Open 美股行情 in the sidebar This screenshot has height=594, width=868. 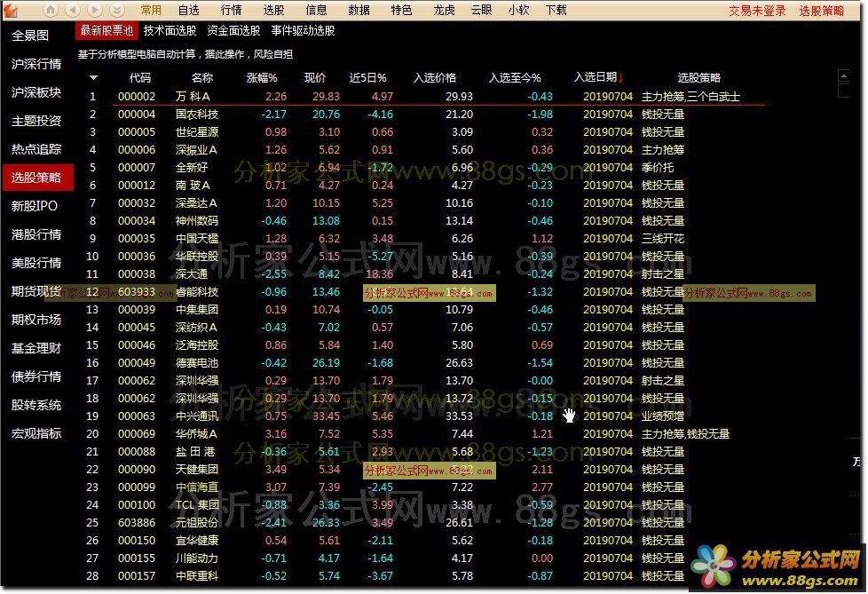(36, 263)
